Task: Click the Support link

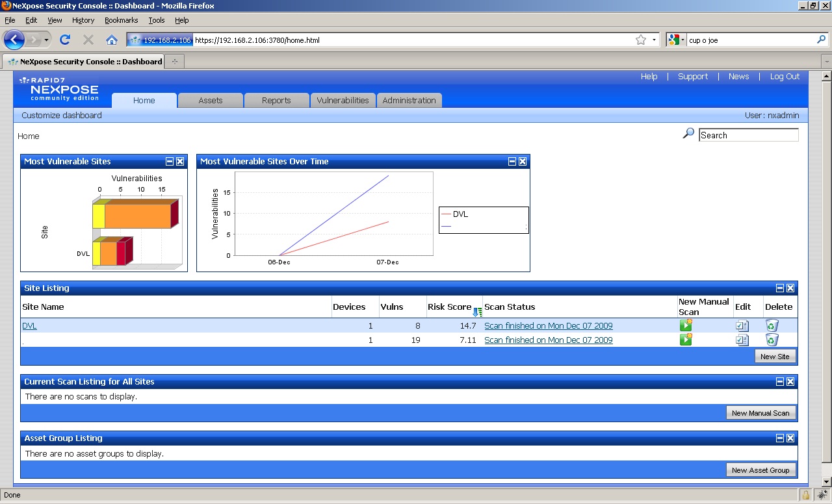Action: pyautogui.click(x=693, y=76)
